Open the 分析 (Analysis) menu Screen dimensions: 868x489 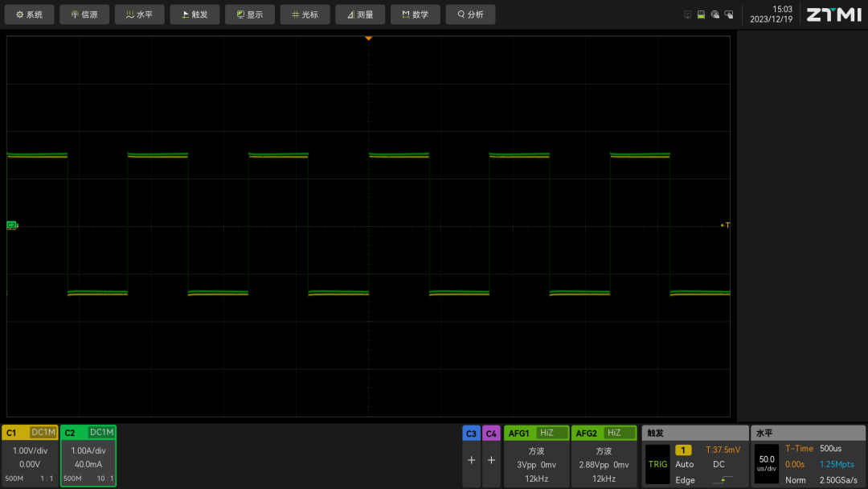[470, 14]
